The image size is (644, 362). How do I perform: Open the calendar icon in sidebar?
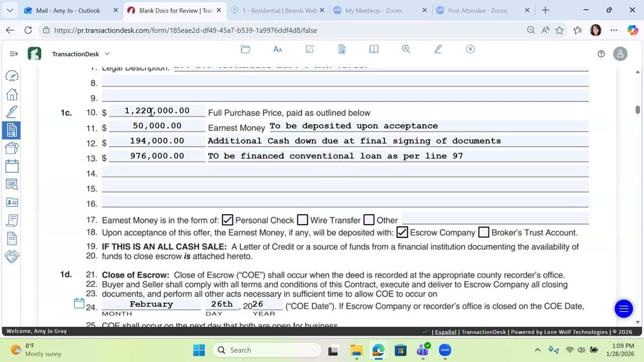pos(12,166)
